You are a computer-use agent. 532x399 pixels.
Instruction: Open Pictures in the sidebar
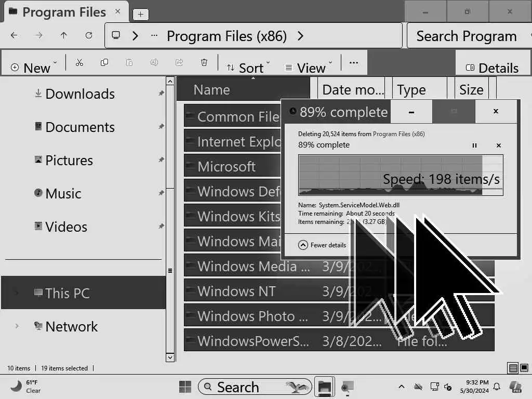[x=69, y=160]
